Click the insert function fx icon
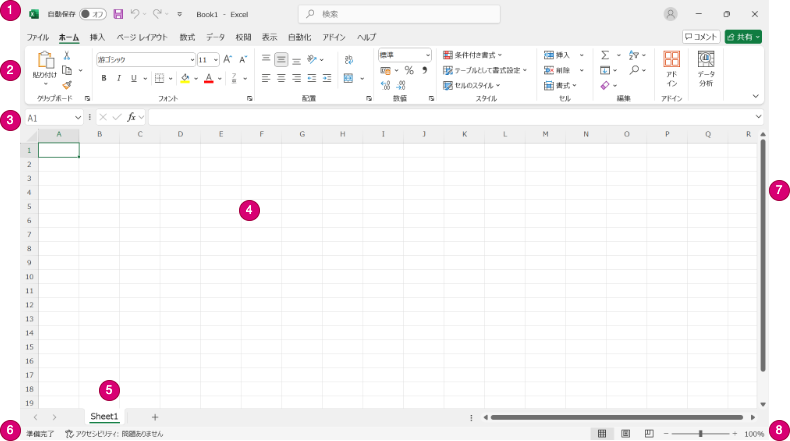Screen dimensions: 790x441 pyautogui.click(x=131, y=117)
